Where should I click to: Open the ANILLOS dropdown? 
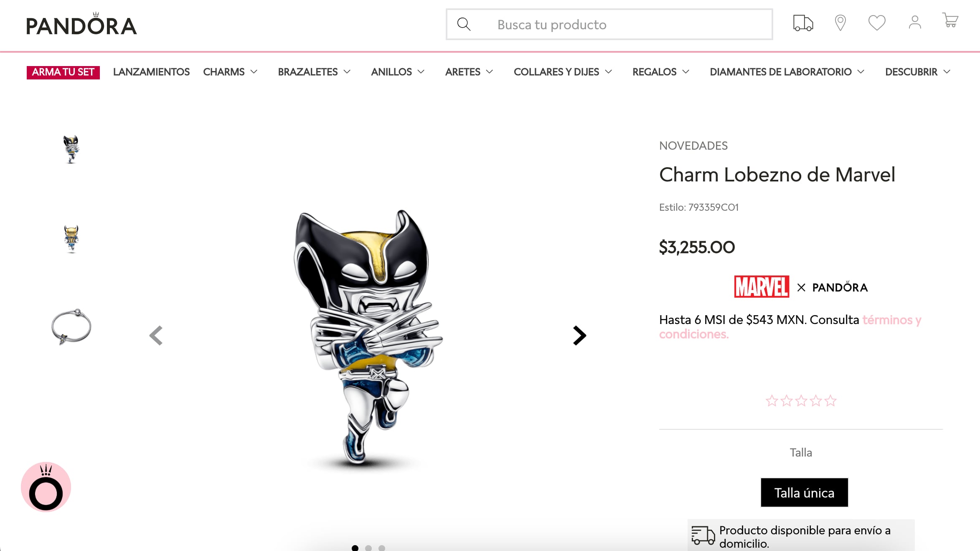pos(397,71)
